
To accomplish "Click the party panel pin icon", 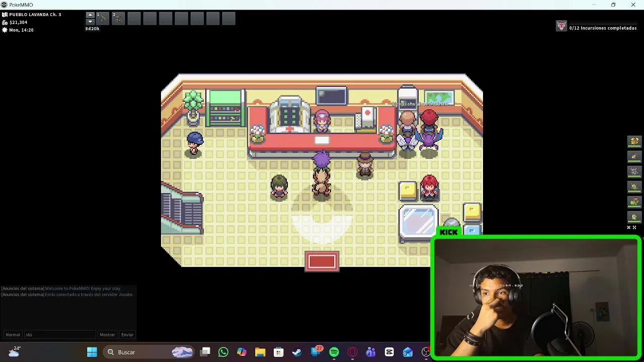I will click(628, 228).
